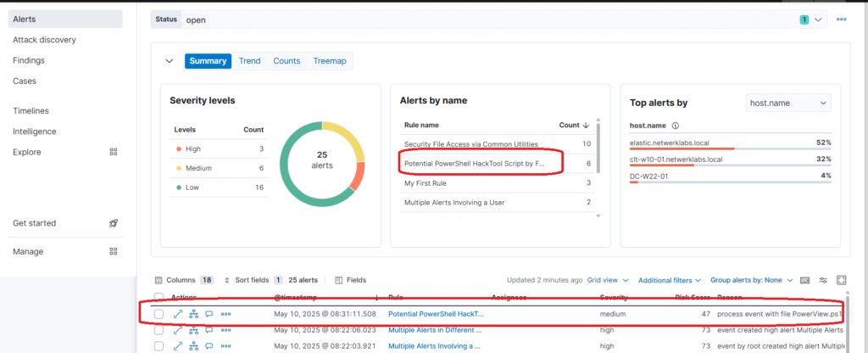
Task: Open more actions for 08:31:11.508 alert
Action: (x=225, y=314)
